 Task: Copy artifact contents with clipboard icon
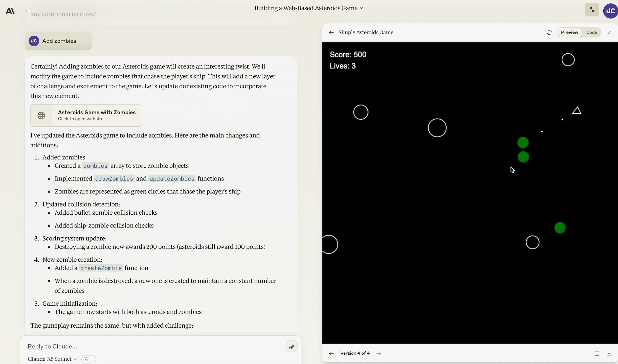point(597,353)
